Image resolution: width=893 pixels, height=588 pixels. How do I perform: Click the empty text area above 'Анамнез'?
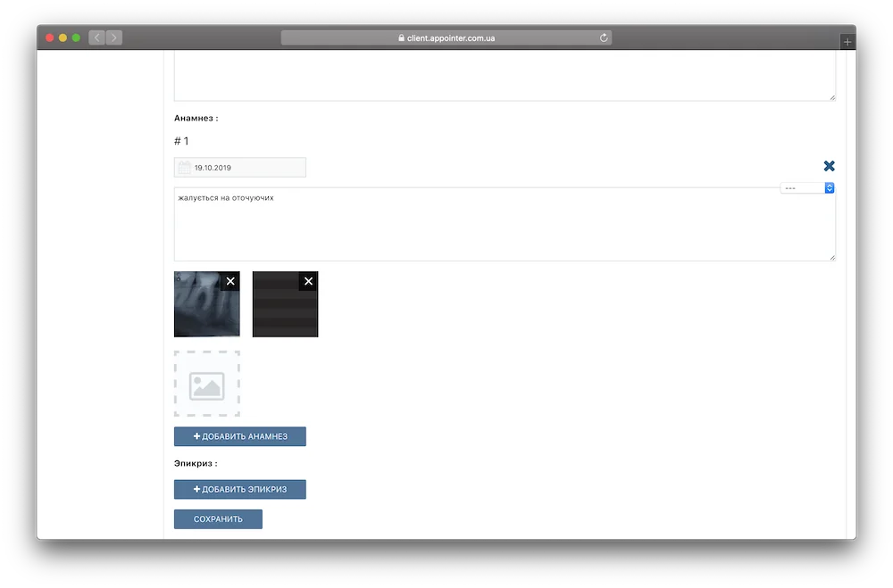(x=505, y=76)
